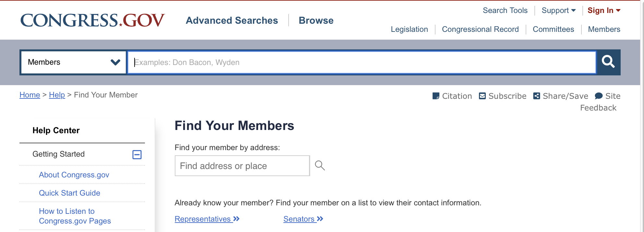Image resolution: width=644 pixels, height=232 pixels.
Task: Open the Browse menu item
Action: [x=316, y=20]
